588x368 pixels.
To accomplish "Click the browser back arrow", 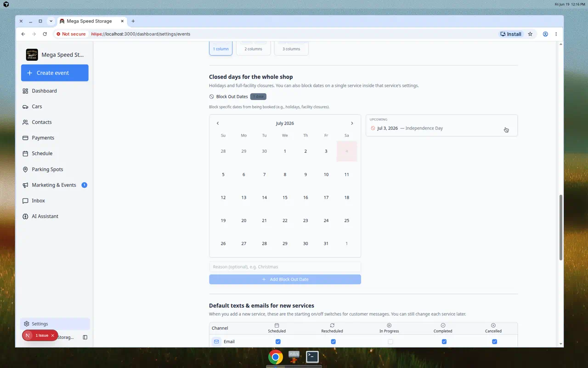I will pyautogui.click(x=23, y=34).
